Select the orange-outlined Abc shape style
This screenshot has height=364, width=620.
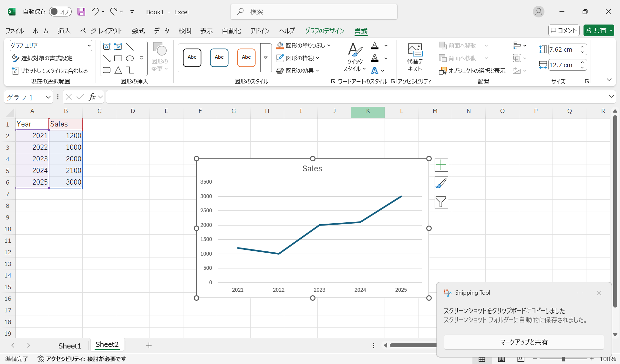click(246, 57)
